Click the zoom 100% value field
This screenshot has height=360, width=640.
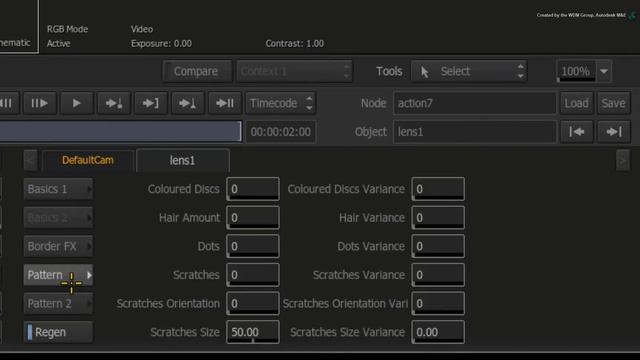576,71
